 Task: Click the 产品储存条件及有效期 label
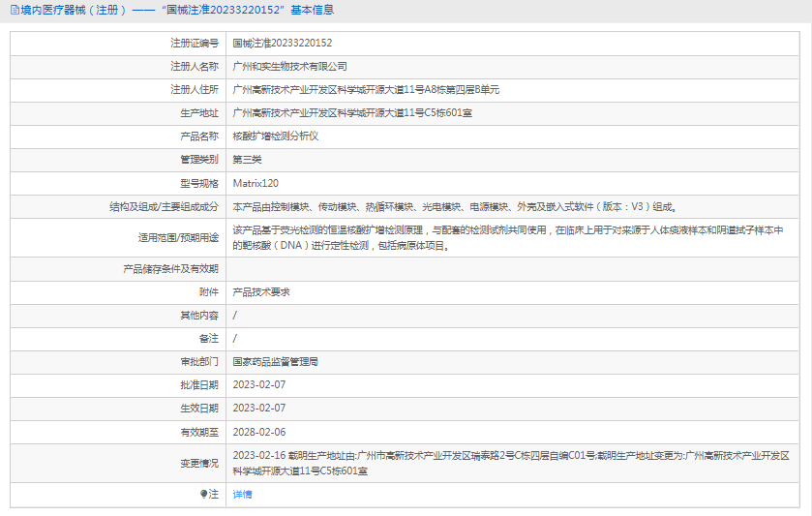pyautogui.click(x=171, y=269)
